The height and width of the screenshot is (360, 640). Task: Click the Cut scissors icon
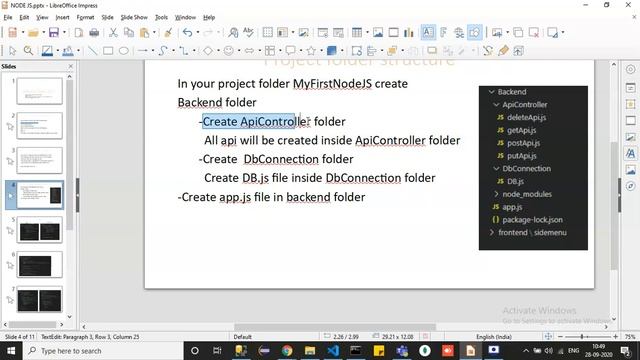coord(113,32)
